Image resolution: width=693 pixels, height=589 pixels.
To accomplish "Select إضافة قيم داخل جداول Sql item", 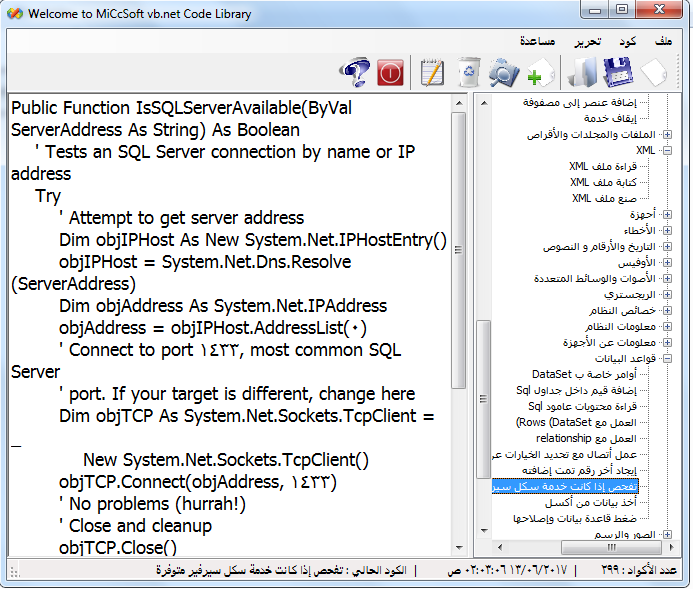I will (576, 390).
